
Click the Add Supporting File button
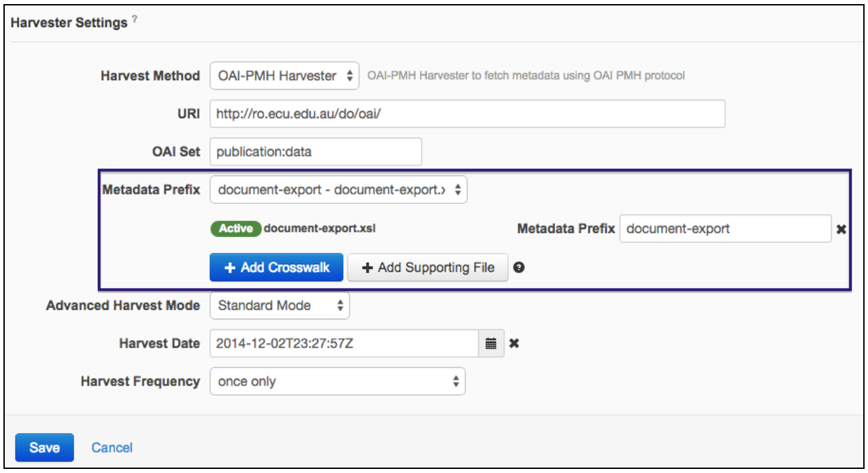tap(428, 268)
